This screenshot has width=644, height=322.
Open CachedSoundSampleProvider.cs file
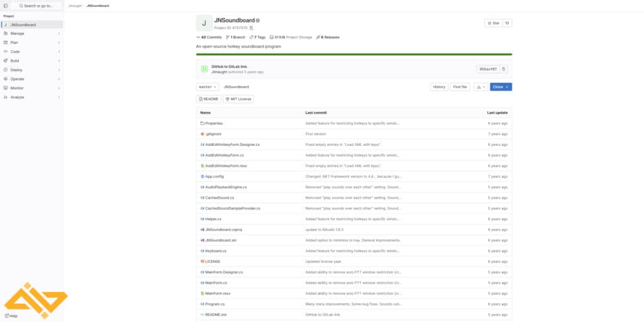(233, 208)
